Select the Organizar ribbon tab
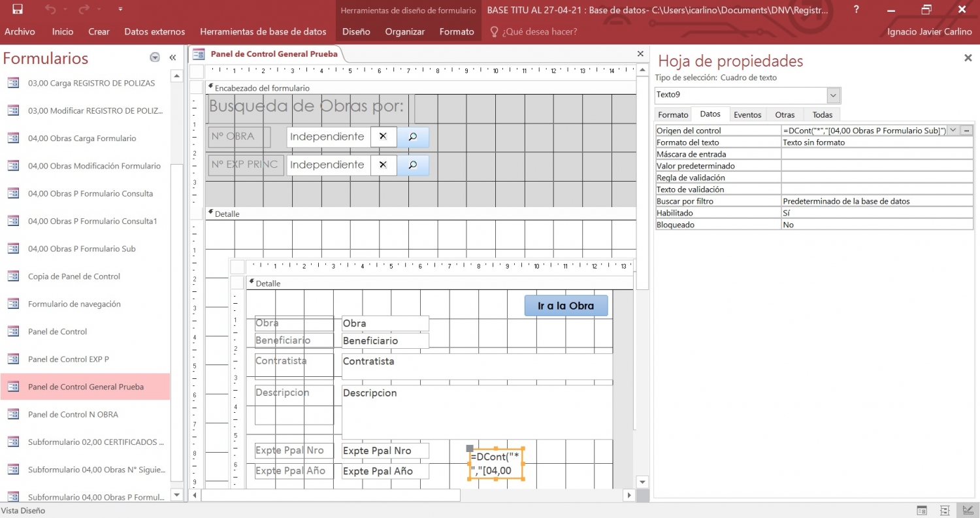 point(405,31)
